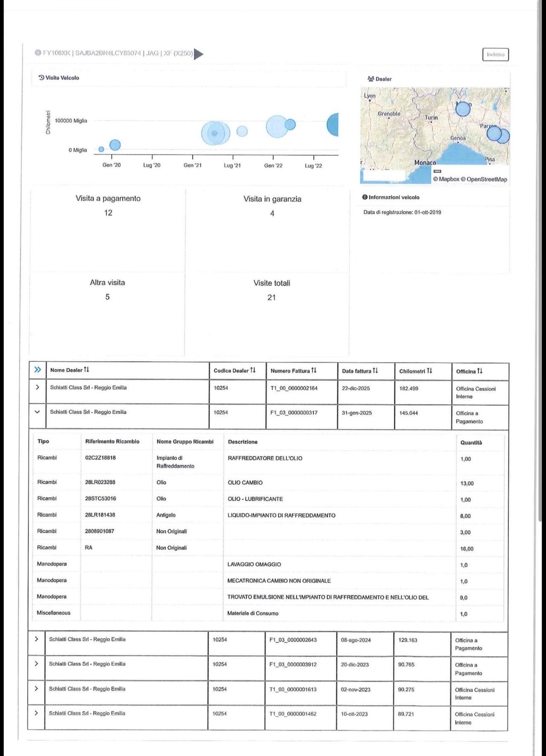
Task: Expand the invoice T1_00_0000002164 row
Action: [38, 387]
